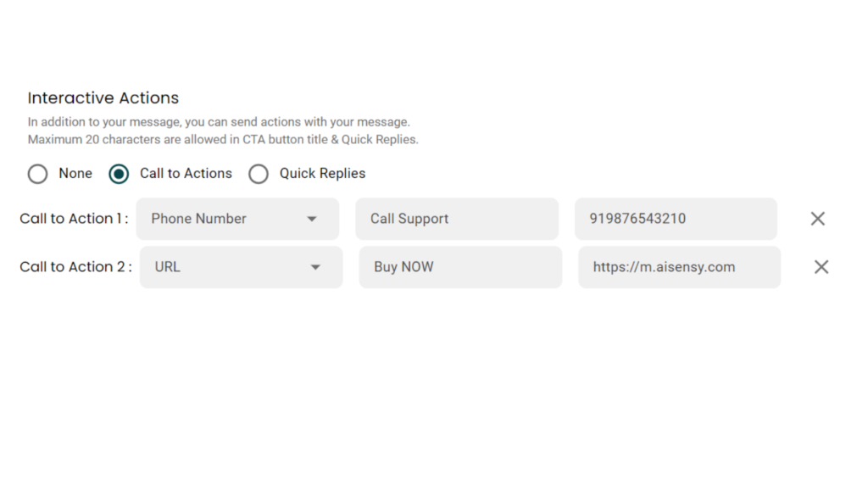Click the https://m.aisensy.com URL field
868x496 pixels.
[x=679, y=267]
